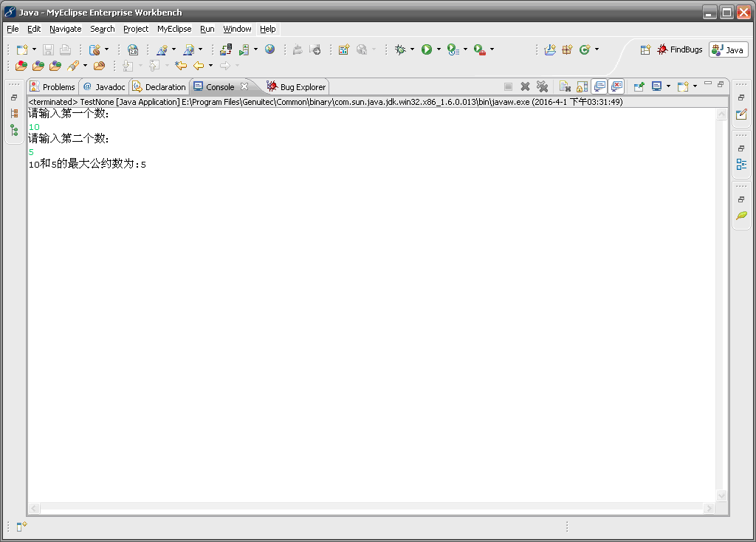Image resolution: width=756 pixels, height=542 pixels.
Task: Click the console vertical scrollbar down arrow
Action: [722, 495]
